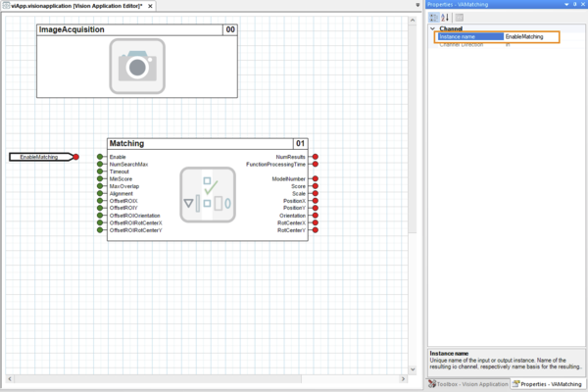The width and height of the screenshot is (588, 392).
Task: Switch to Toolbox - Vision Application tab
Action: 468,384
